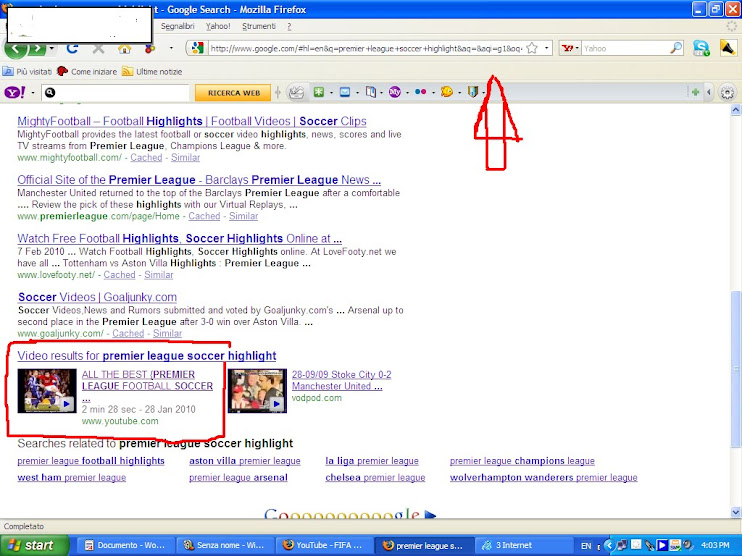Open Yahoo toolbar settings gear
The width and height of the screenshot is (742, 556).
point(727,92)
